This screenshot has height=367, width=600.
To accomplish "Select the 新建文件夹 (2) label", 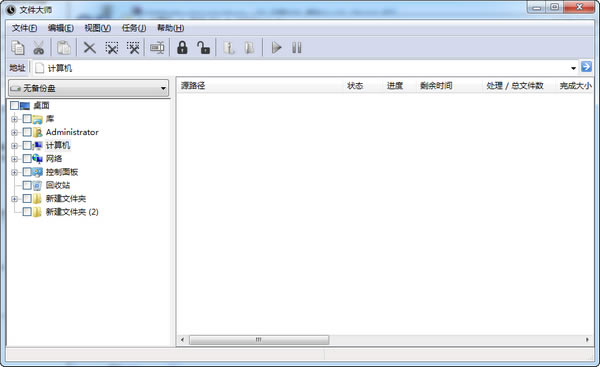I will coord(72,212).
